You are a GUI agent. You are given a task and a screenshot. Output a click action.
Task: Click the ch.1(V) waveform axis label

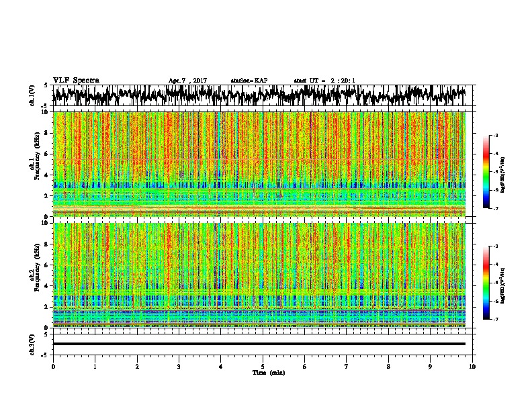pos(32,95)
